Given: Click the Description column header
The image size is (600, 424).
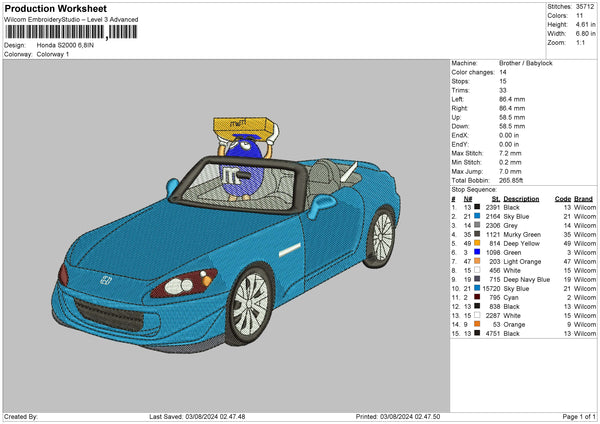Looking at the screenshot, I should point(521,199).
